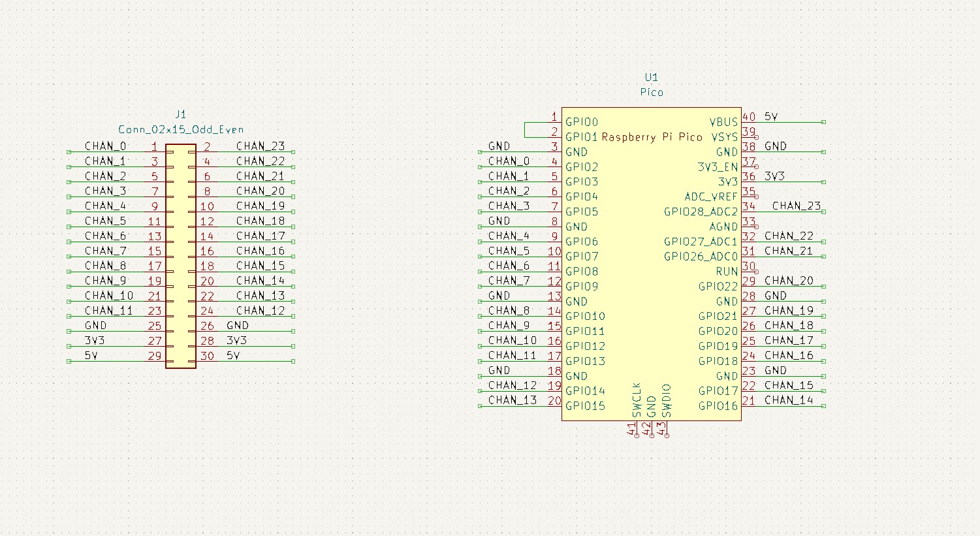Click the Pico value text under U1

click(x=651, y=93)
